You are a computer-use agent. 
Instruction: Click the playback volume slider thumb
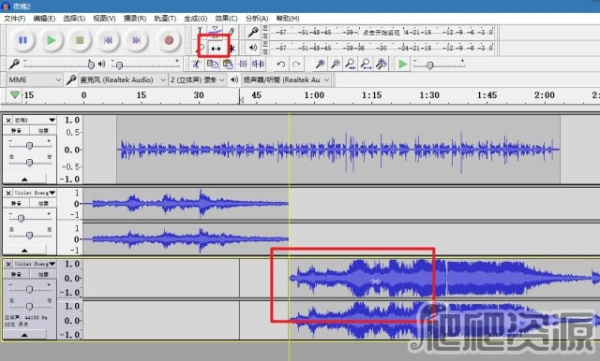pos(119,65)
